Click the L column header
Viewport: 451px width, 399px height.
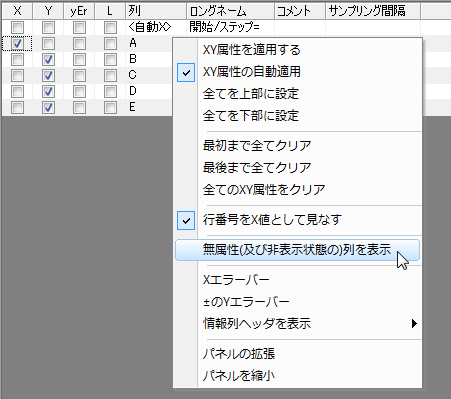[x=110, y=11]
